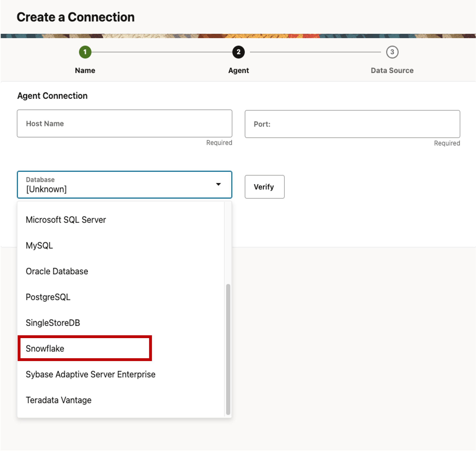476x451 pixels.
Task: Select the Agent step label
Action: point(239,70)
